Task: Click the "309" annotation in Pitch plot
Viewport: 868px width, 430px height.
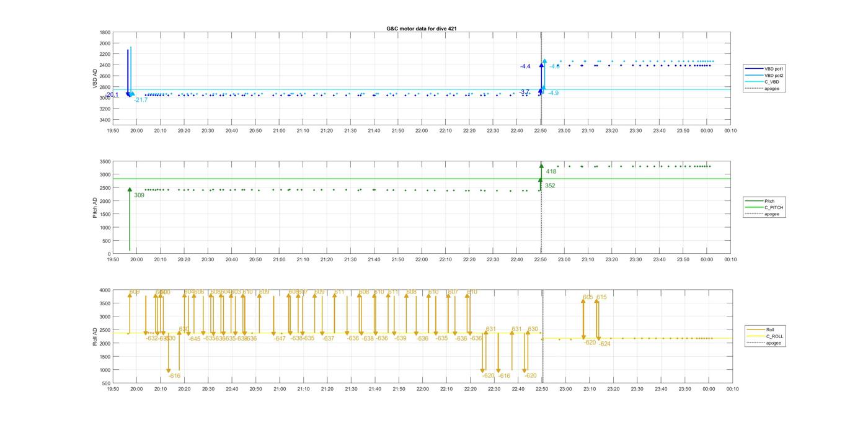Action: (139, 195)
